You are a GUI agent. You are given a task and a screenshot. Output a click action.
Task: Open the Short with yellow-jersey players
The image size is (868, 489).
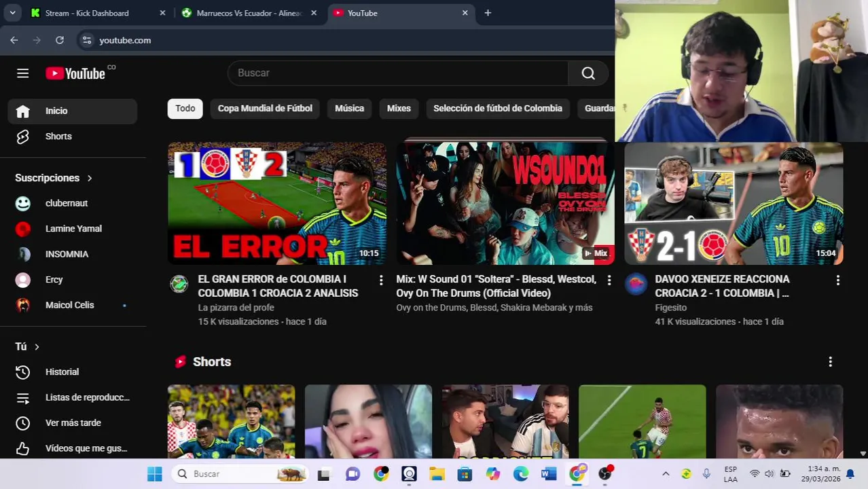232,422
